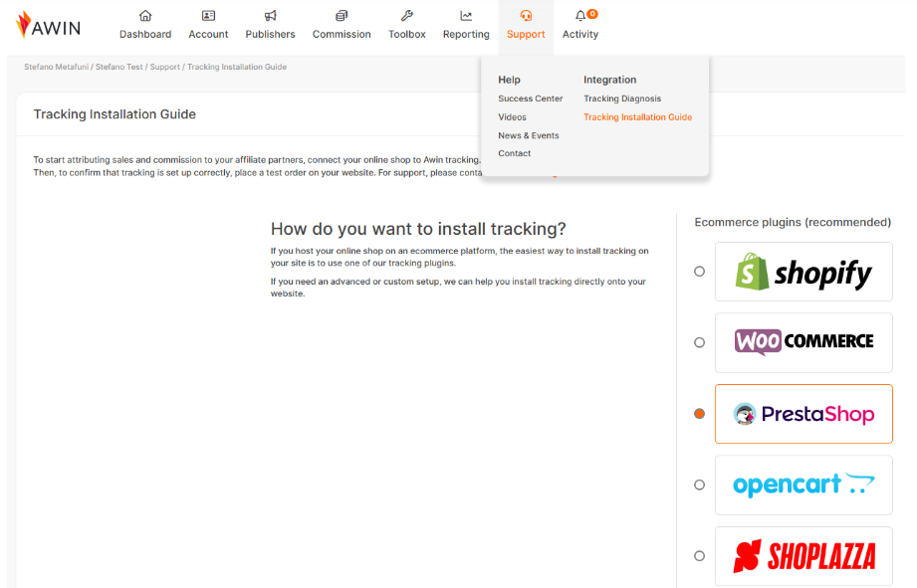Select the opencart plugin radio button
917x588 pixels.
(x=699, y=485)
